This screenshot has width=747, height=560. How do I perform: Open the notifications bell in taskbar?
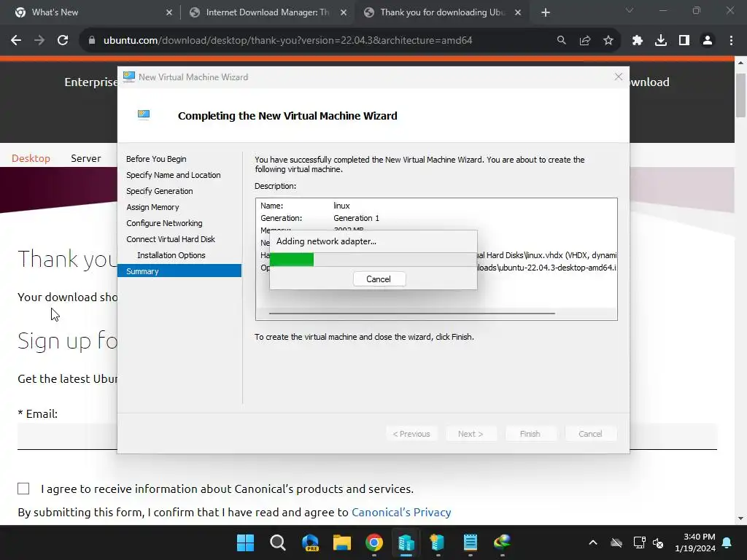(727, 542)
